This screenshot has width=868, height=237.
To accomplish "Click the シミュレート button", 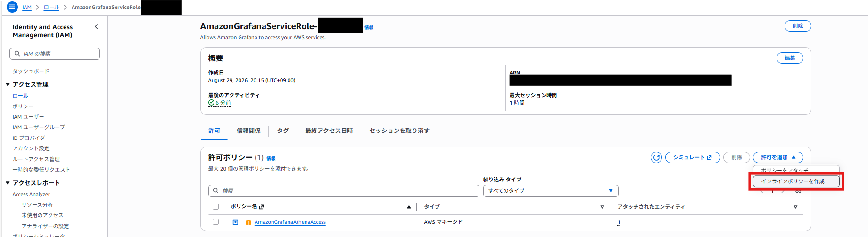I will pos(693,157).
